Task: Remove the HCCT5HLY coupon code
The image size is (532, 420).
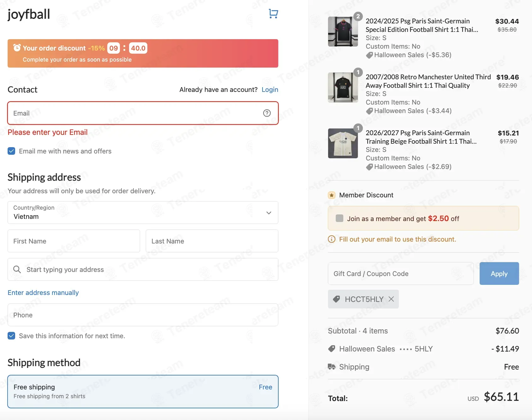Action: pos(391,299)
